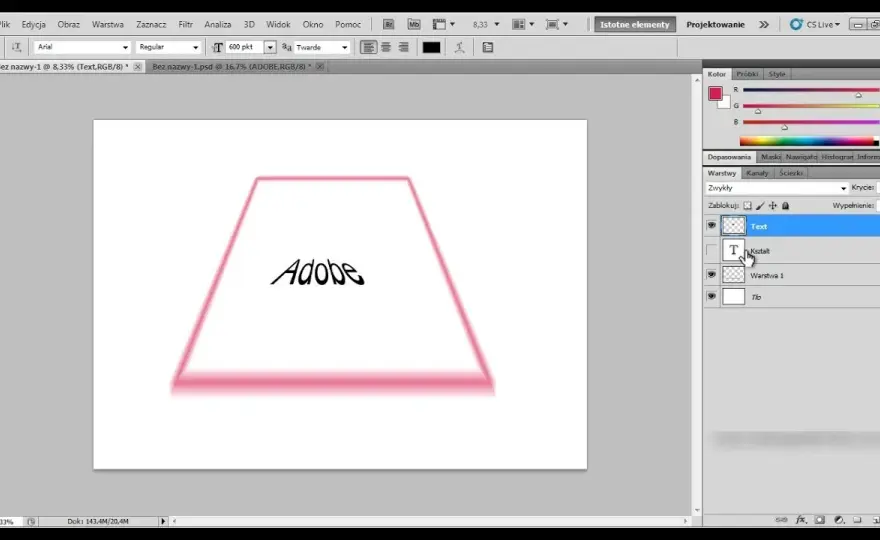Open the Widok menu
Viewport: 880px width, 540px height.
click(x=278, y=25)
